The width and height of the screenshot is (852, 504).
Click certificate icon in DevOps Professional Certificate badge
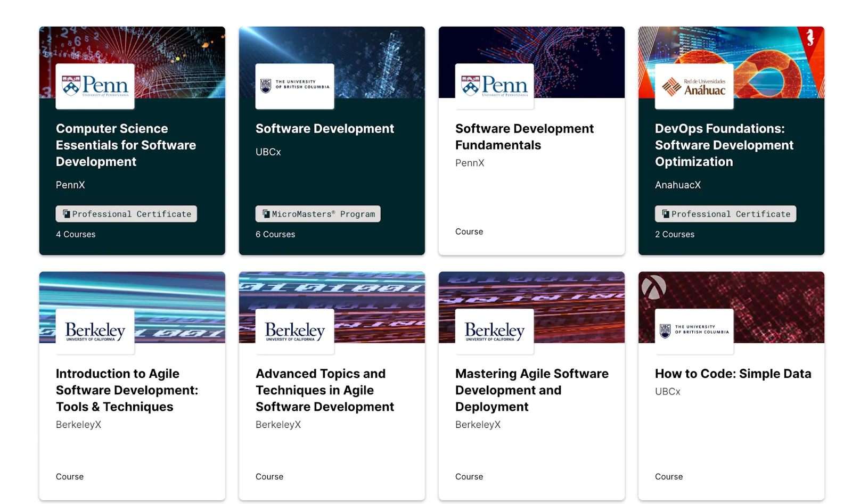(666, 214)
